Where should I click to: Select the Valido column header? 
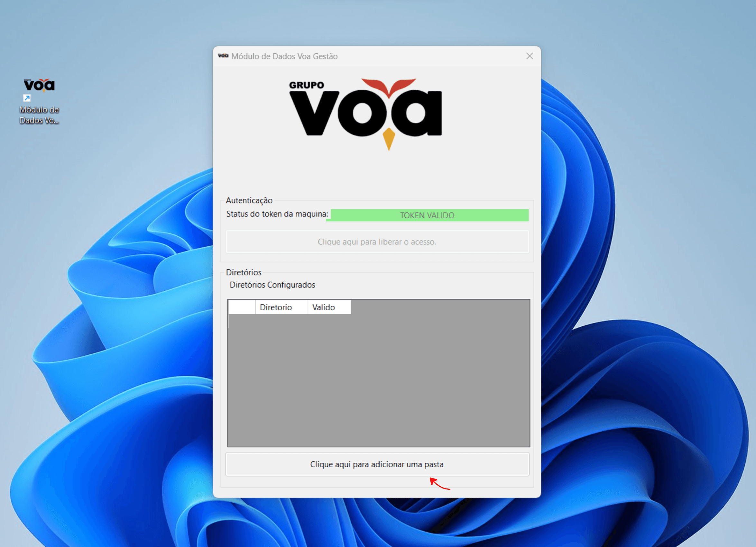[329, 307]
